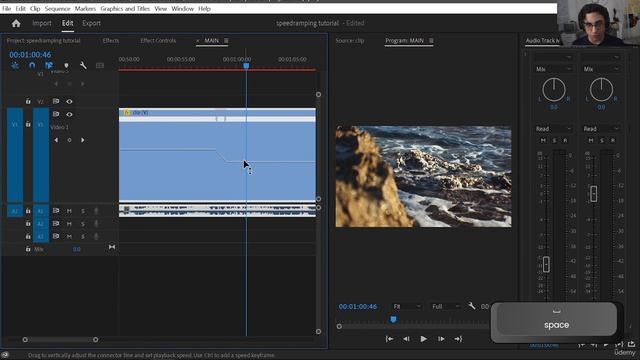Open Project: speedramping tutorial tab
This screenshot has width=640, height=360.
click(x=43, y=41)
